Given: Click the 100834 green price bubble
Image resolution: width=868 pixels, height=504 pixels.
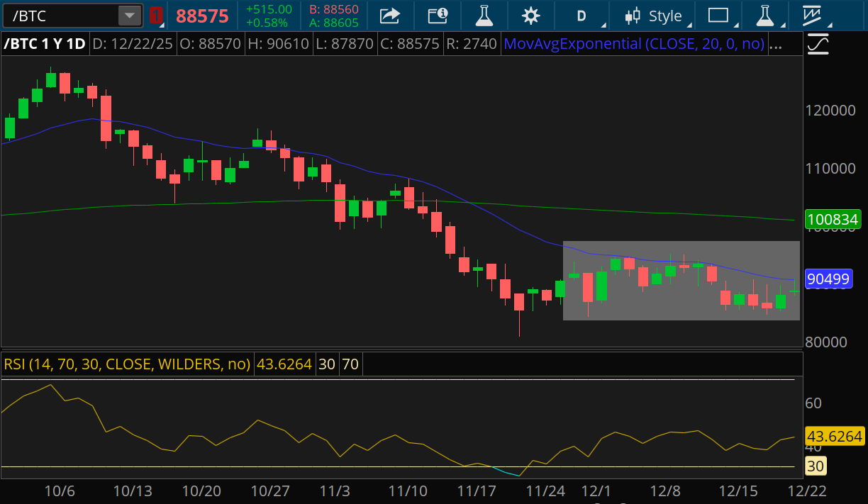Looking at the screenshot, I should click(833, 220).
